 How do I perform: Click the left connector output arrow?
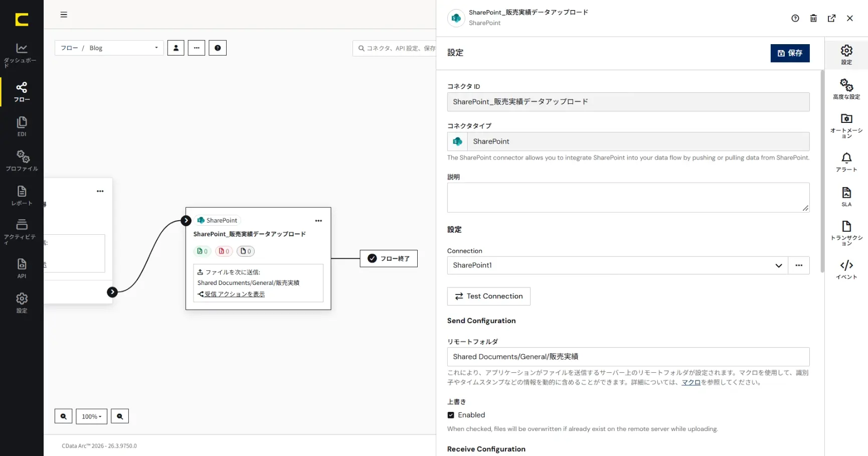pos(112,292)
